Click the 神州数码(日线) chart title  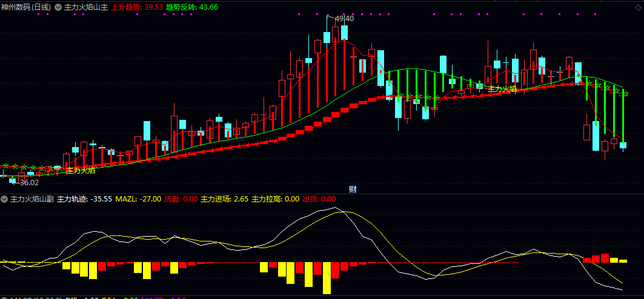(26, 7)
